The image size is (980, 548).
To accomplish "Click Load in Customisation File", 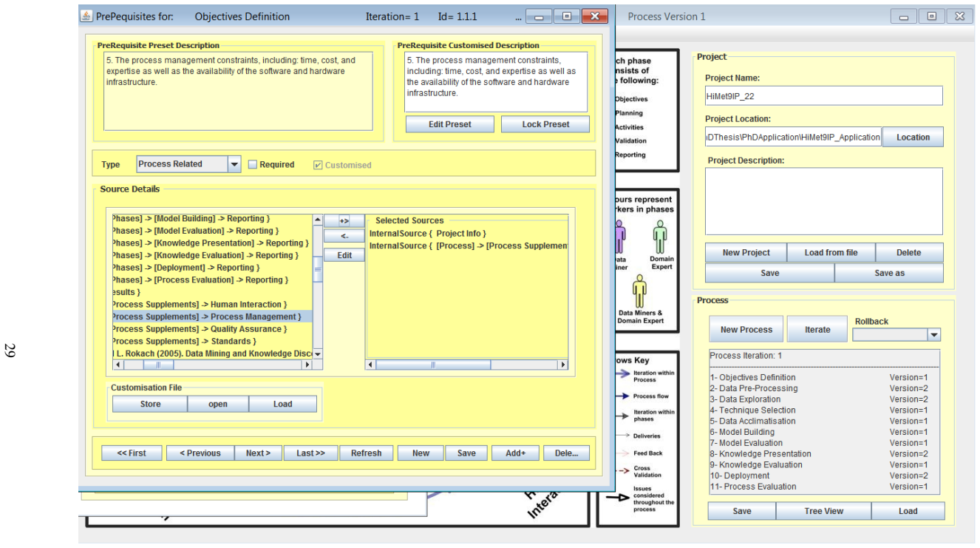I will point(282,404).
